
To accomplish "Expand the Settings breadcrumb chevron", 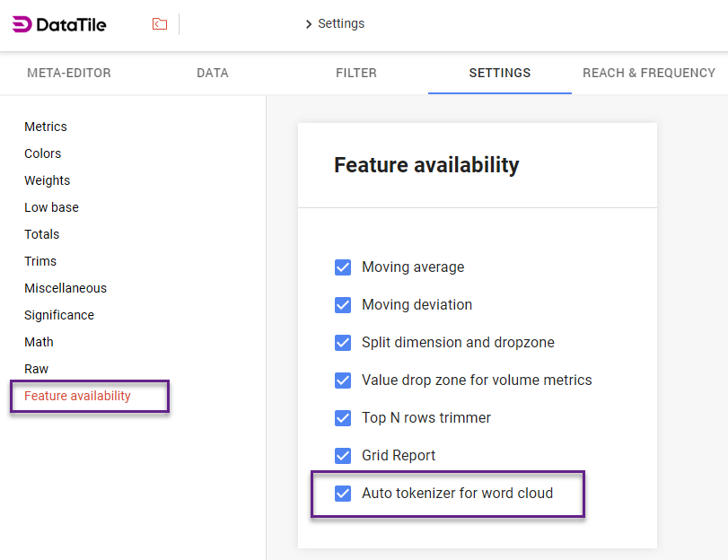I will (309, 24).
